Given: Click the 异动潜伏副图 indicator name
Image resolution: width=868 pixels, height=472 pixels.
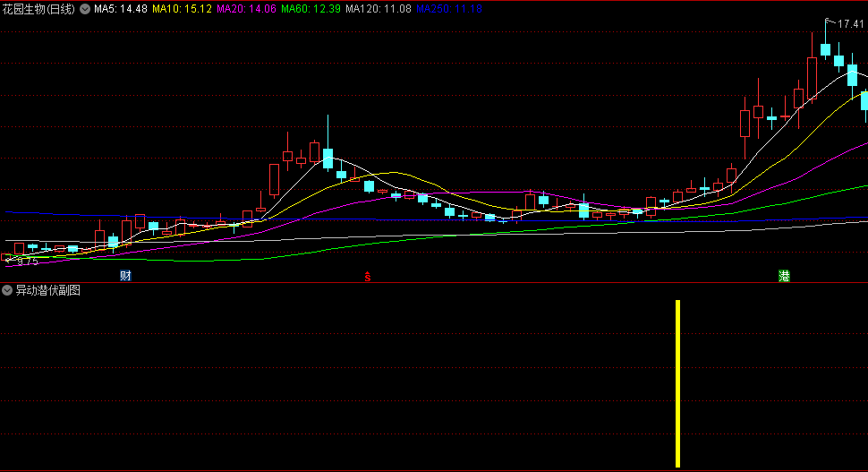Looking at the screenshot, I should click(x=48, y=290).
